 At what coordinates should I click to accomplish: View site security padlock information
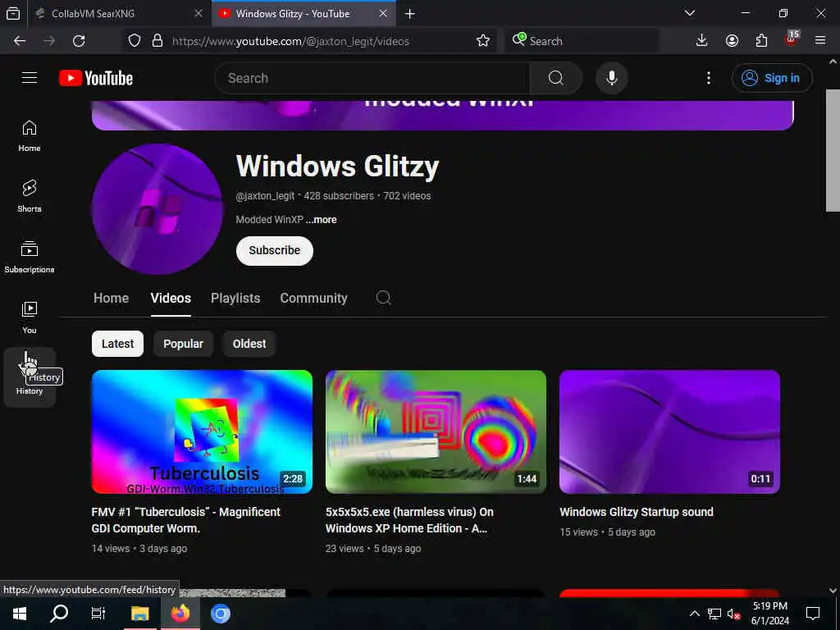pyautogui.click(x=157, y=41)
